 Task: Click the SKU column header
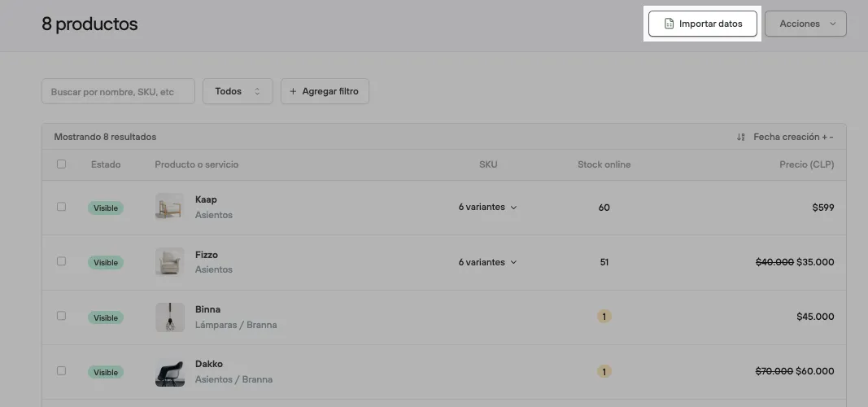point(488,164)
